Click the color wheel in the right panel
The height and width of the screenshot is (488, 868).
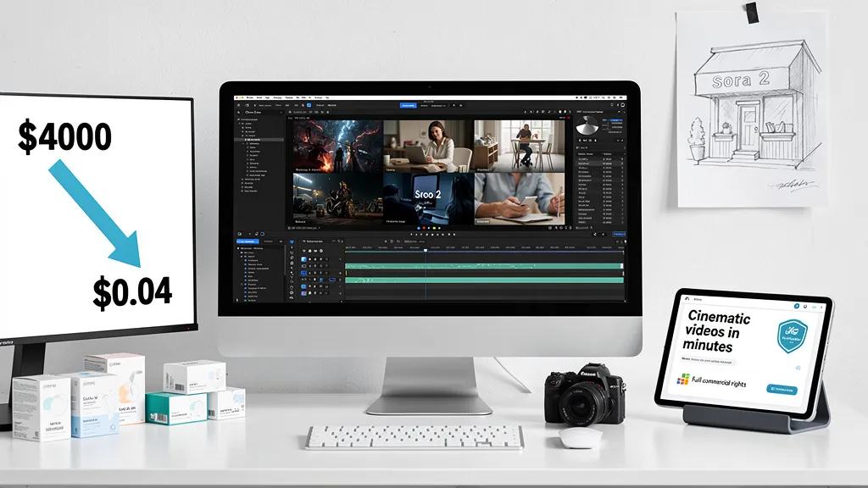(587, 125)
